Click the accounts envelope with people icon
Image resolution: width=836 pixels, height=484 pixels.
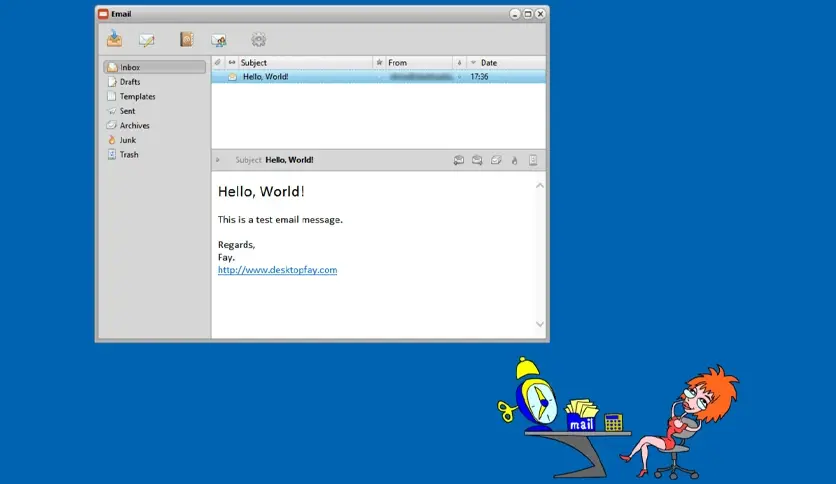[219, 40]
